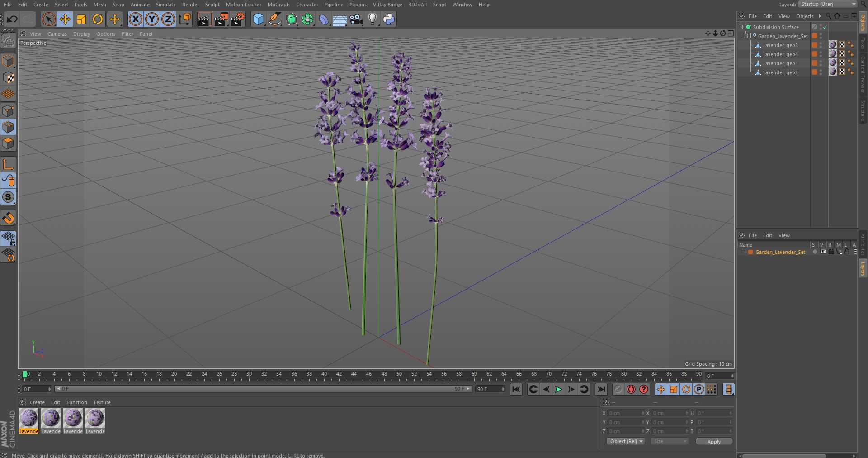Collapse Subdivision Surface tree item
The image size is (868, 458).
[741, 27]
